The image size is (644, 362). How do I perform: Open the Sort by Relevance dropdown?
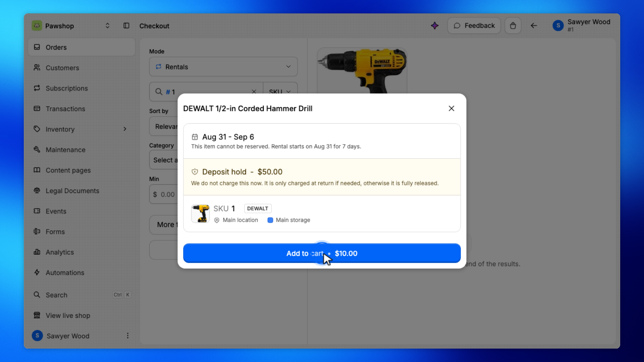(164, 126)
